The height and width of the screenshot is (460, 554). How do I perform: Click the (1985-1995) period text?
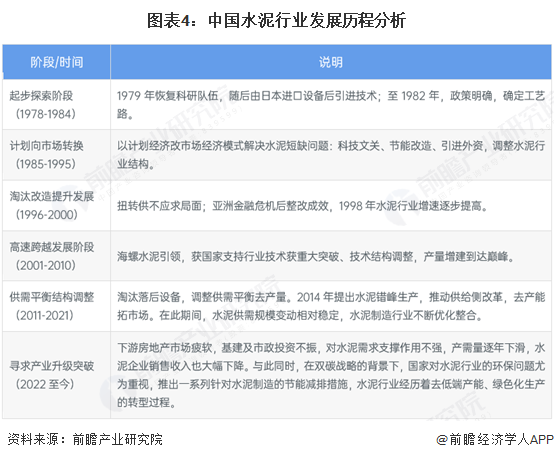pos(46,164)
